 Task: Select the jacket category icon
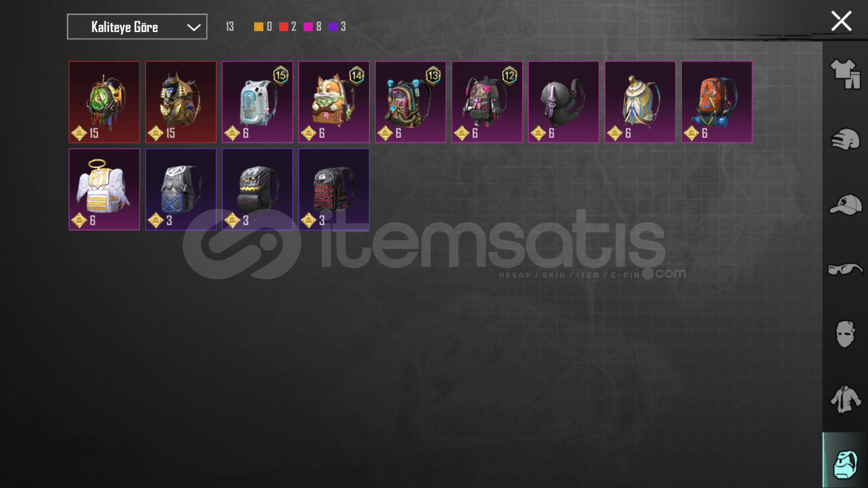(x=845, y=399)
